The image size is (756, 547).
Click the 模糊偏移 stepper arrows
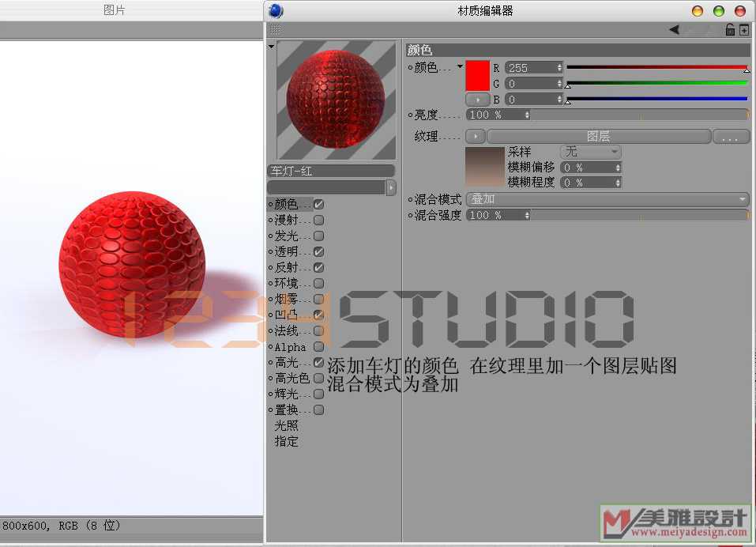[618, 168]
